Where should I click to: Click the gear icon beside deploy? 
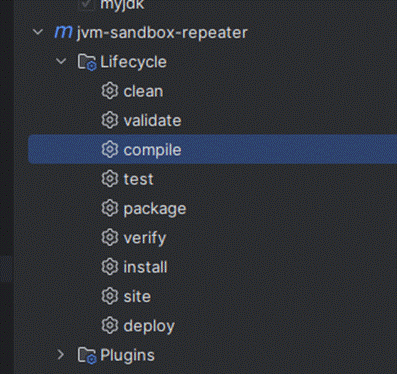coord(110,326)
